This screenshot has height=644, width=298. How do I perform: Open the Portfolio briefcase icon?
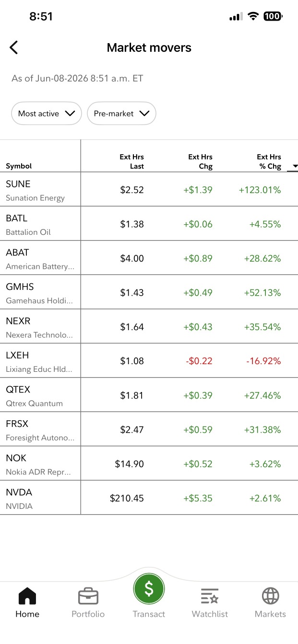[88, 596]
